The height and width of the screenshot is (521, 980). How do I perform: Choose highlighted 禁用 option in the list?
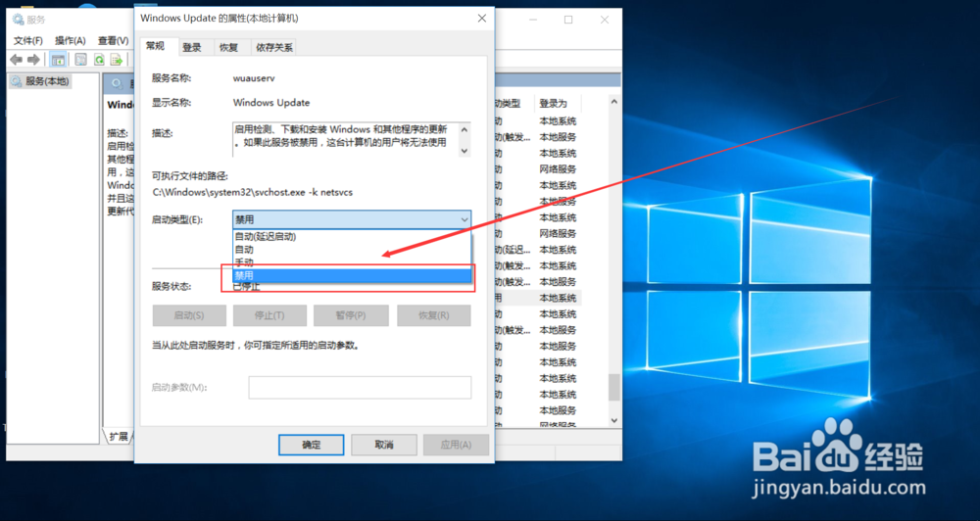point(352,275)
